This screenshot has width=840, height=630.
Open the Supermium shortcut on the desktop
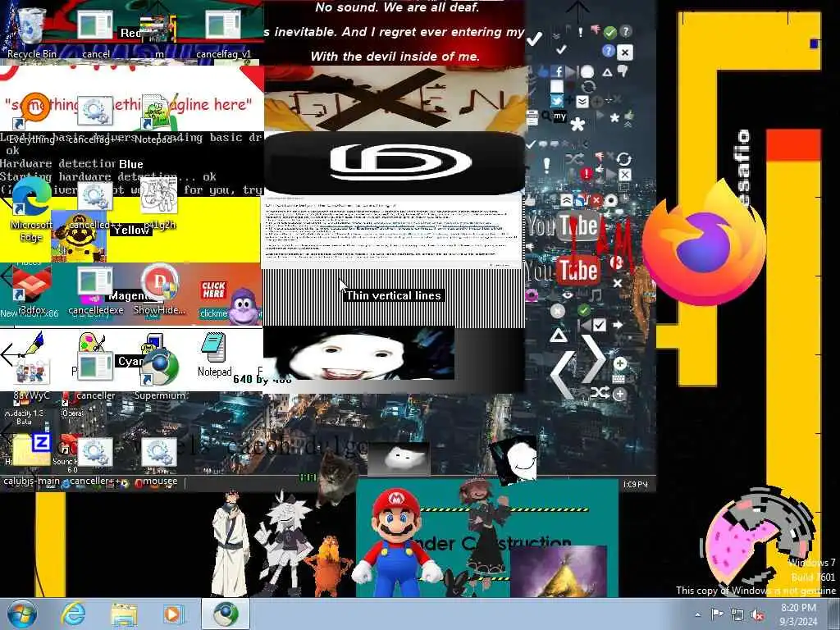click(159, 374)
